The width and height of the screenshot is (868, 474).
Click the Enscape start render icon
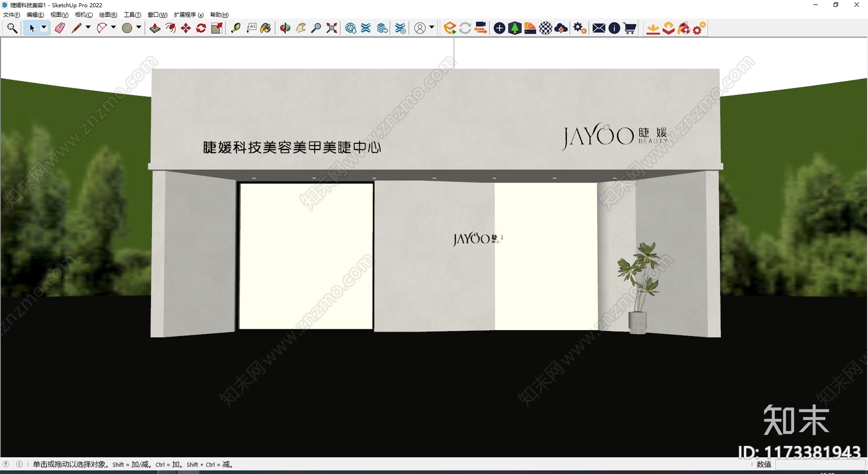pyautogui.click(x=450, y=28)
